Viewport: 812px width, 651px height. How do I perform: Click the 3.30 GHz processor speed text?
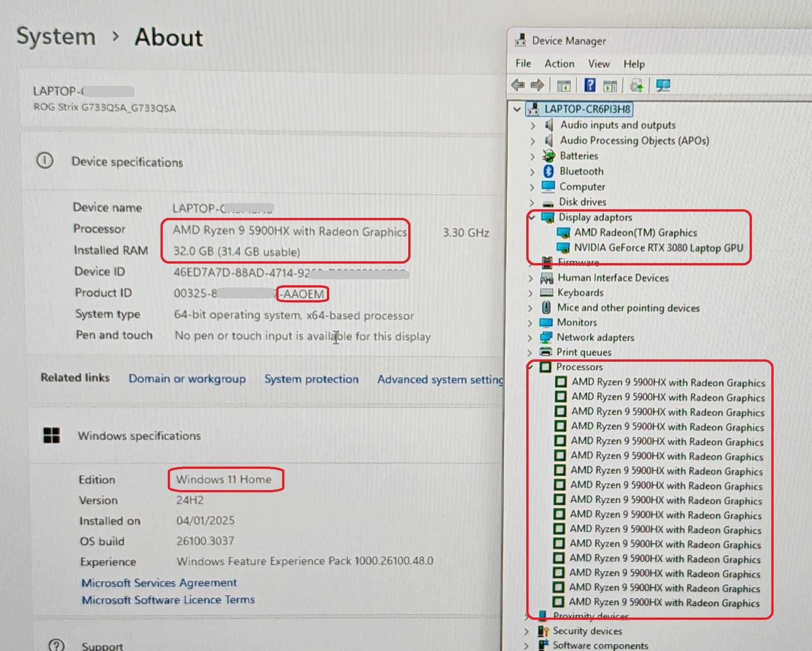466,232
